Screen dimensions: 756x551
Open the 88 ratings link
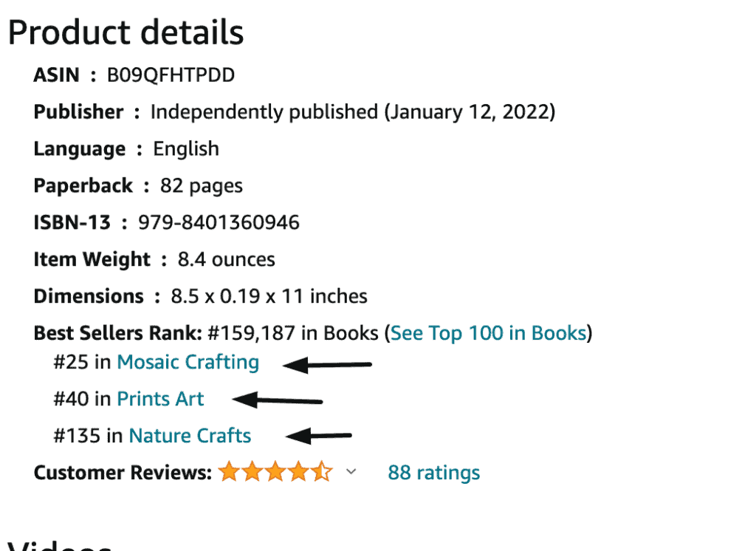[434, 473]
